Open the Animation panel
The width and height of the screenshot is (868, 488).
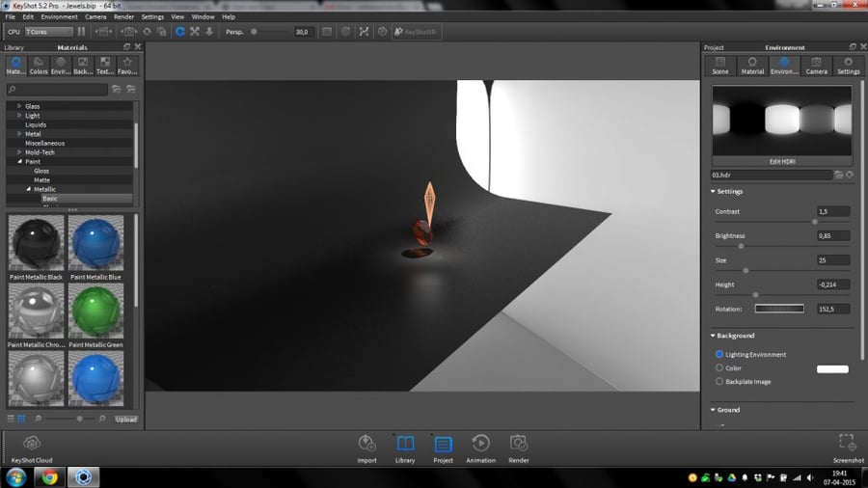click(480, 448)
